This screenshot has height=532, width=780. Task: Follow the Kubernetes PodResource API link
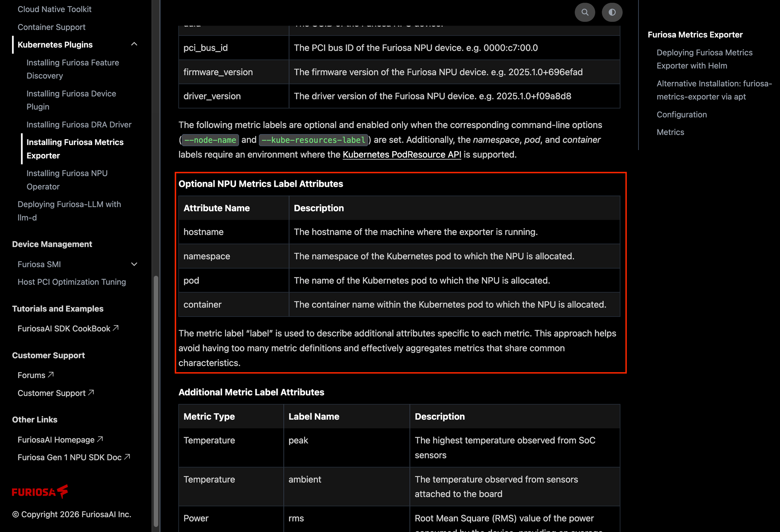click(402, 154)
